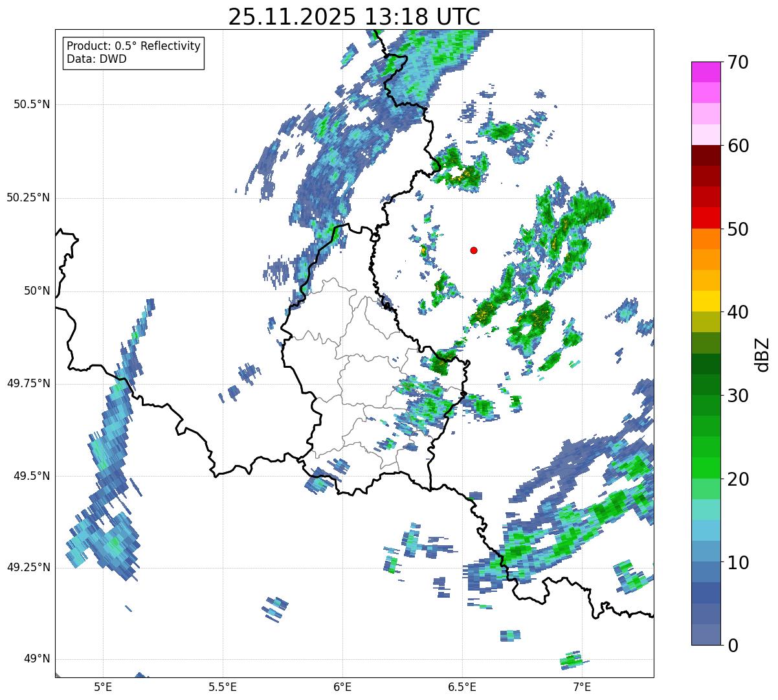
Task: Click the 40 tick label on colorbar
Action: point(737,312)
